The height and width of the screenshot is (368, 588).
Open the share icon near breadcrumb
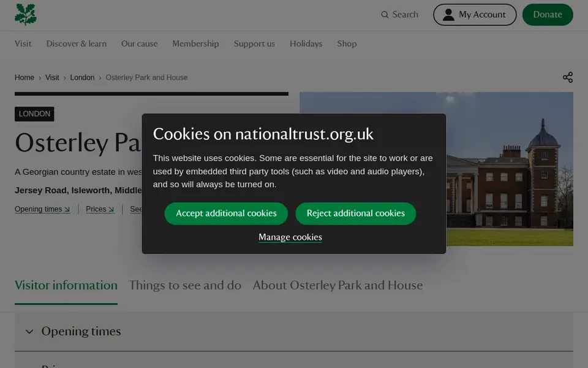tap(568, 77)
